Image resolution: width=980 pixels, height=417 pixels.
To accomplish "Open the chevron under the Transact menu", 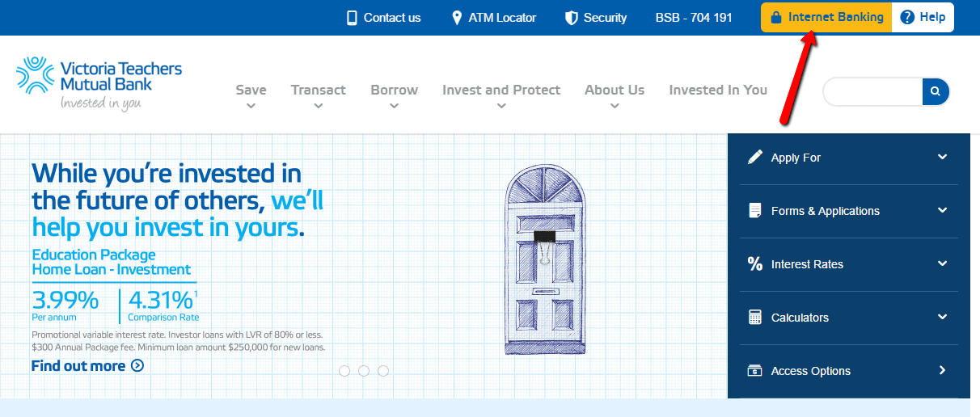I will (319, 106).
